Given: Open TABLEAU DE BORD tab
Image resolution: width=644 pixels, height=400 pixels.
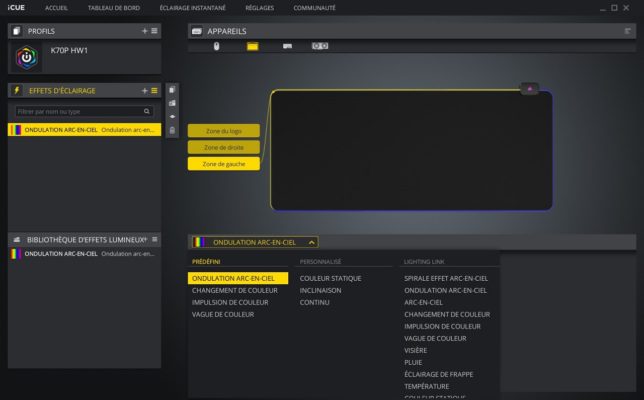Looking at the screenshot, I should (x=114, y=8).
